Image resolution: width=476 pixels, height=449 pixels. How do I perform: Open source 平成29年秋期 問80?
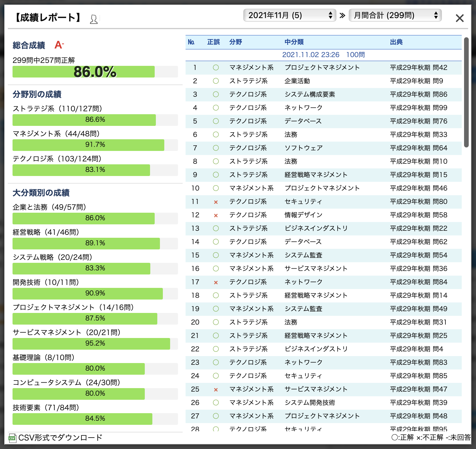(419, 202)
